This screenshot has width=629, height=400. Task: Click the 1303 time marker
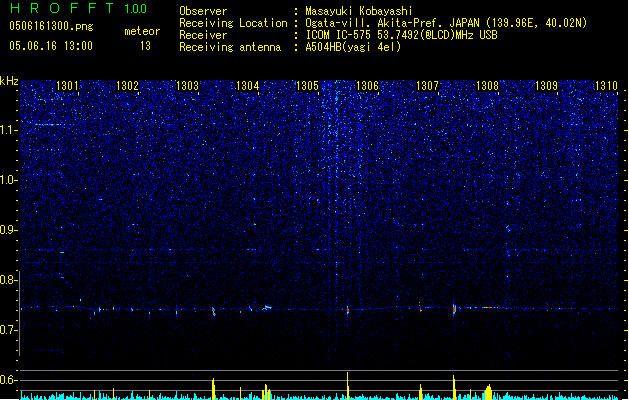(187, 86)
